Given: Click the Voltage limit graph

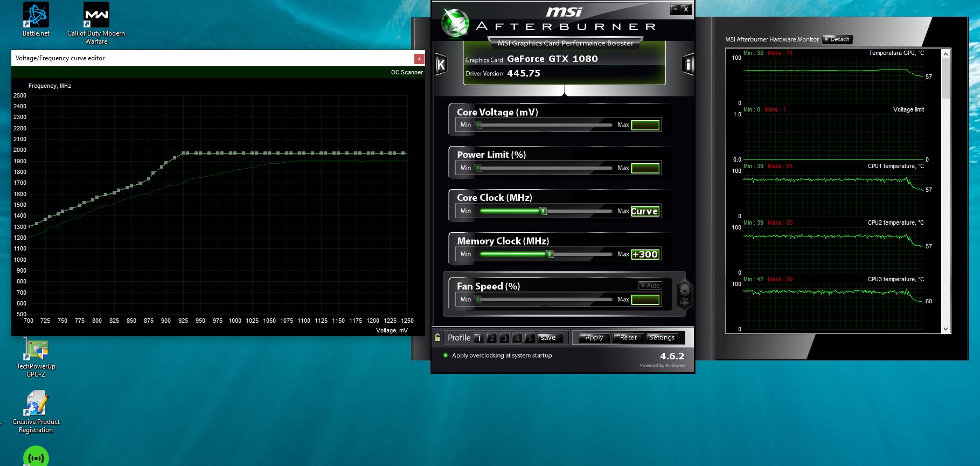Looking at the screenshot, I should point(833,137).
